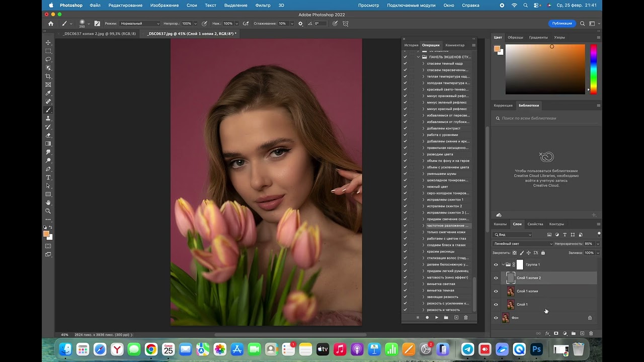
Task: Add a layer mask via Layers panel icon
Action: 556,333
